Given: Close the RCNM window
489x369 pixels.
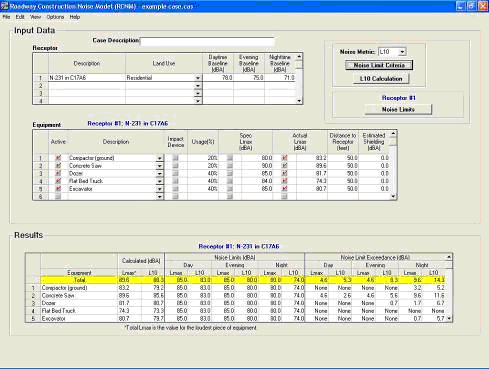Looking at the screenshot, I should tap(483, 6).
